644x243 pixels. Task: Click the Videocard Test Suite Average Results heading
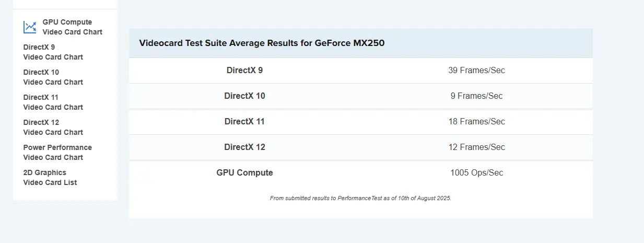pos(262,43)
